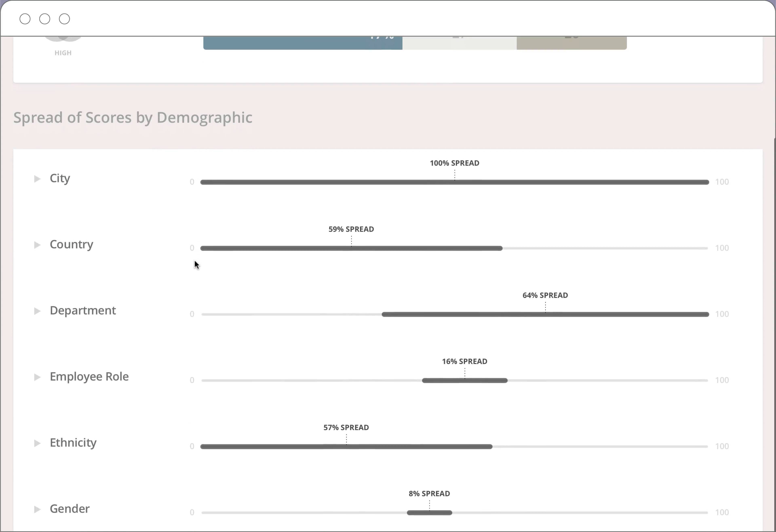The width and height of the screenshot is (776, 532).
Task: Expand the Country disclosure triangle
Action: click(x=37, y=245)
